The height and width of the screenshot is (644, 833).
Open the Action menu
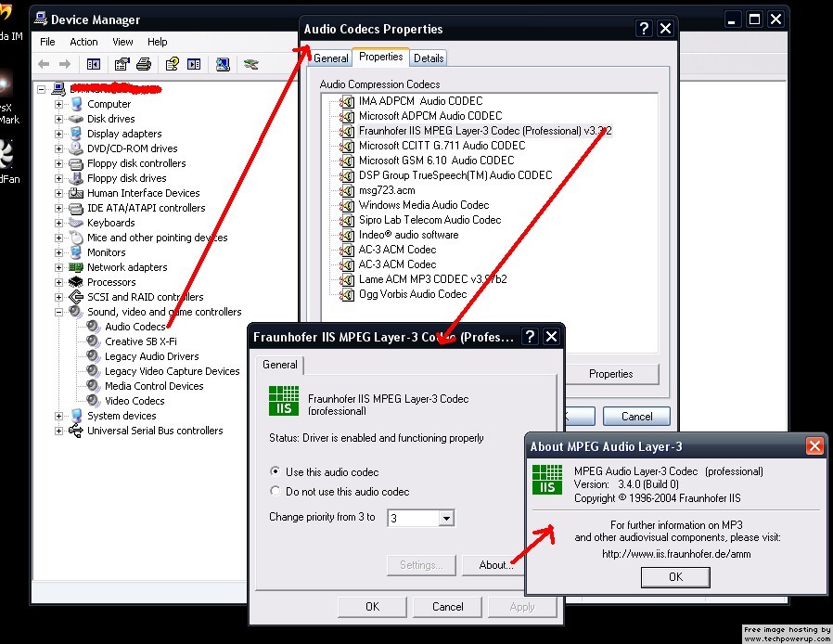point(83,42)
